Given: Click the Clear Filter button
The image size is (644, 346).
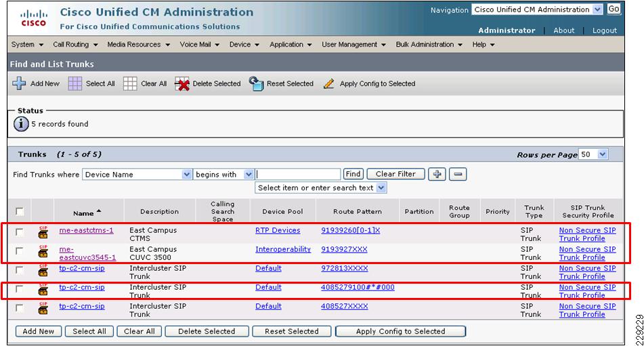Looking at the screenshot, I should point(395,174).
